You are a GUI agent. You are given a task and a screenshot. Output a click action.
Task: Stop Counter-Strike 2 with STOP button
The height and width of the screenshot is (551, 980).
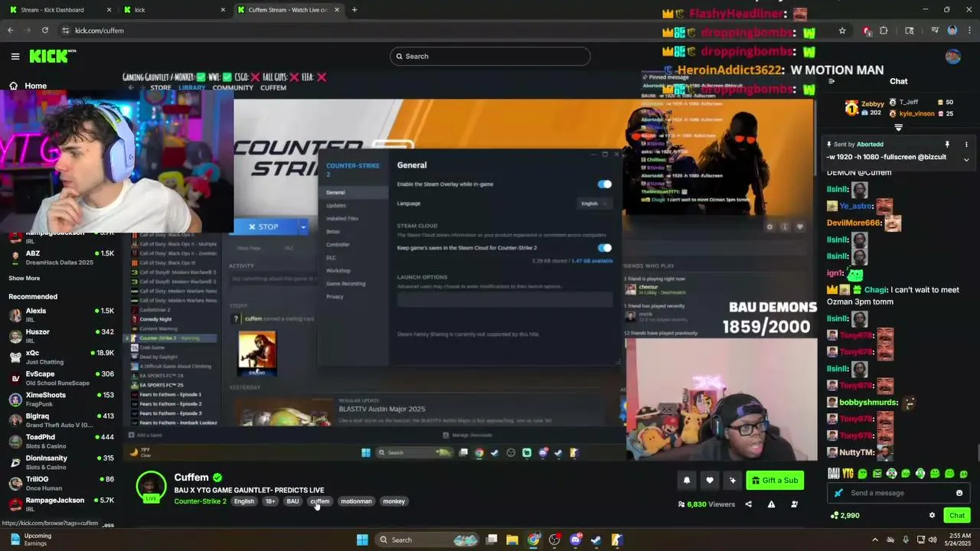point(263,227)
